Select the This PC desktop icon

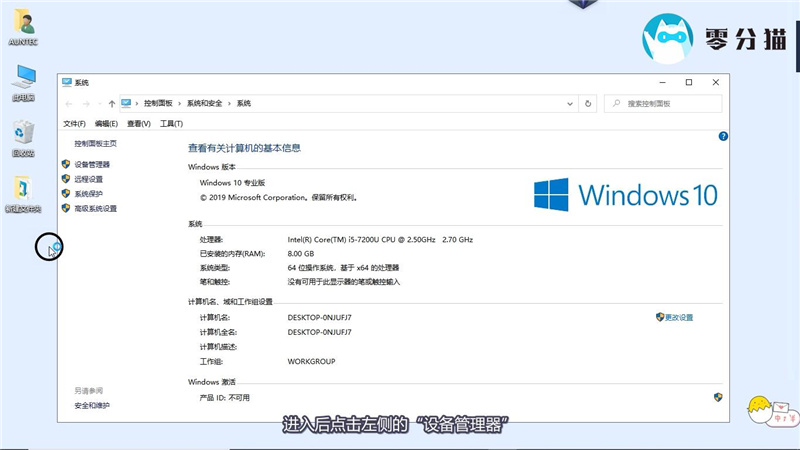point(23,83)
